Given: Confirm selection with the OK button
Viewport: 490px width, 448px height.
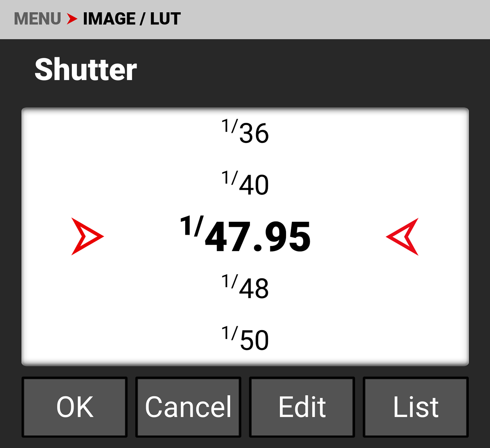Looking at the screenshot, I should coord(74,407).
